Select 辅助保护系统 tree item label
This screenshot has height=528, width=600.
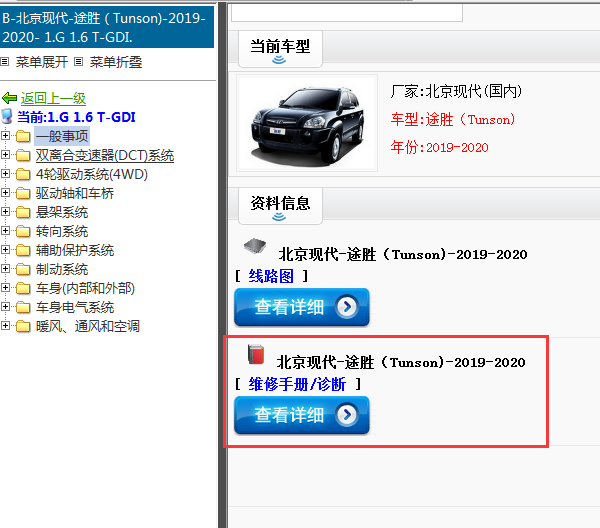(x=75, y=251)
